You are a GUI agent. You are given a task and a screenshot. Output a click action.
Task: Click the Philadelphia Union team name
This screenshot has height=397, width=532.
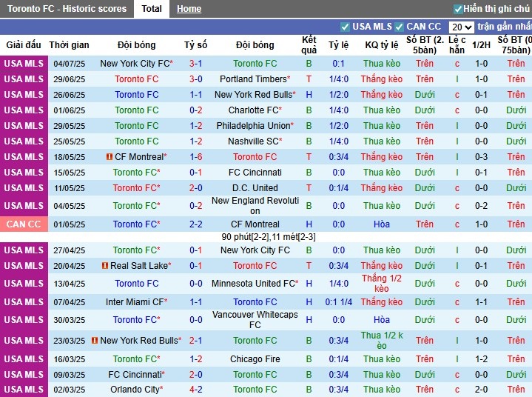click(253, 126)
